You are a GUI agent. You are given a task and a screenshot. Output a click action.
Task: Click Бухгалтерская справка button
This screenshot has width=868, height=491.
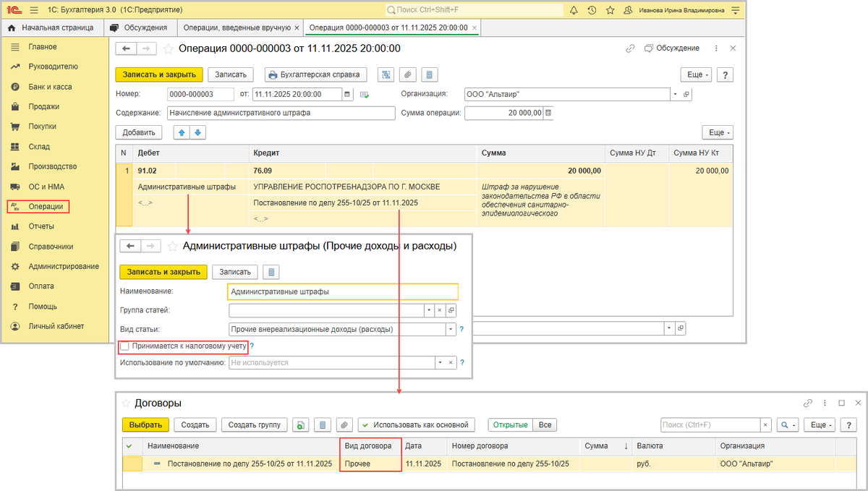point(316,74)
